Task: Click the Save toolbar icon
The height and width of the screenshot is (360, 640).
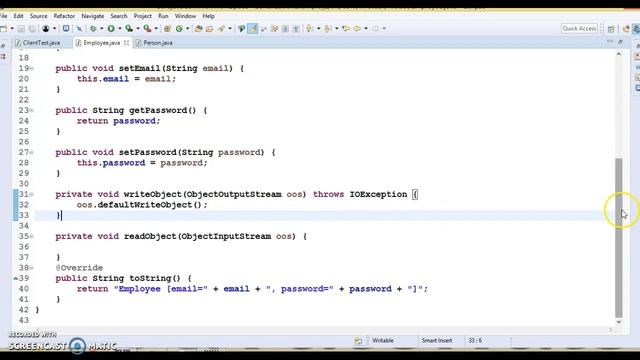Action: point(21,29)
